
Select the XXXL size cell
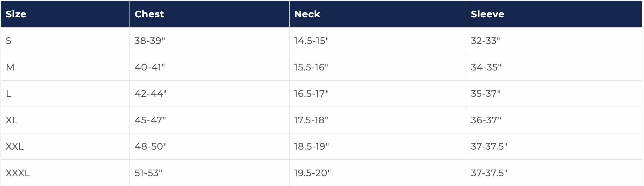(18, 173)
